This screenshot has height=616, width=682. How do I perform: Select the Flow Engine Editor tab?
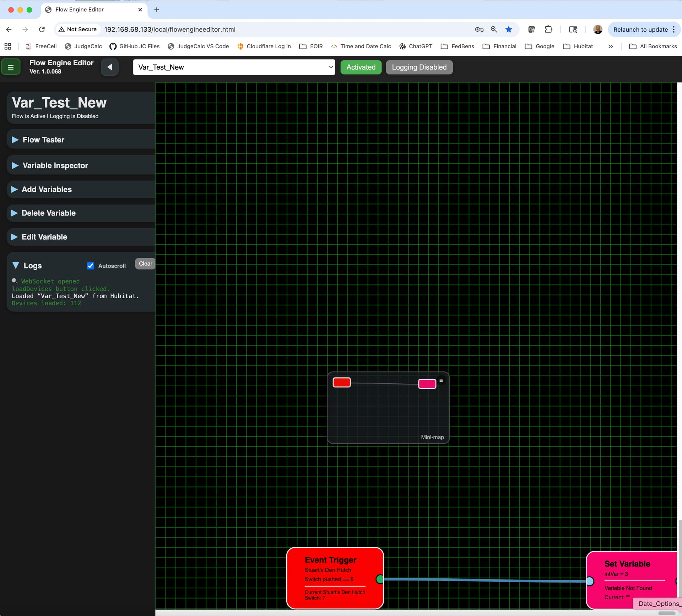[x=80, y=10]
